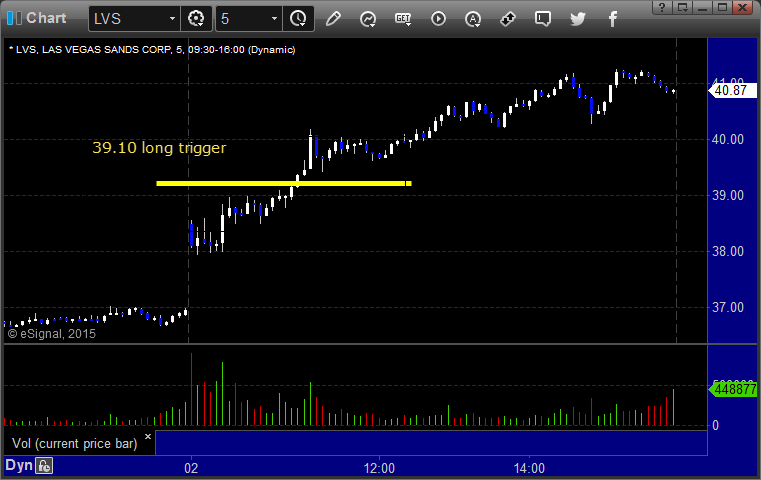The height and width of the screenshot is (480, 761).
Task: Minimize the Chart window
Action: tap(702, 7)
